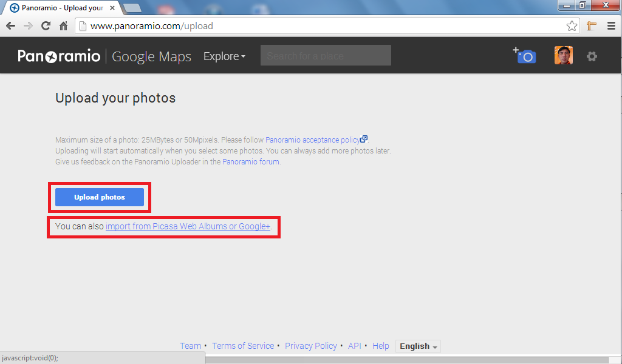Viewport: 622px width, 364px height.
Task: Click the Upload your photos heading
Action: pos(115,98)
